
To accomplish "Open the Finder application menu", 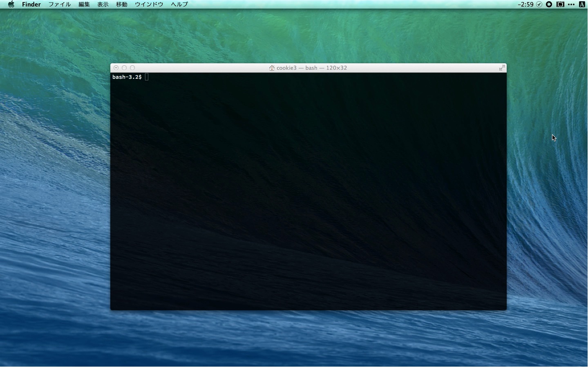I will pyautogui.click(x=31, y=4).
